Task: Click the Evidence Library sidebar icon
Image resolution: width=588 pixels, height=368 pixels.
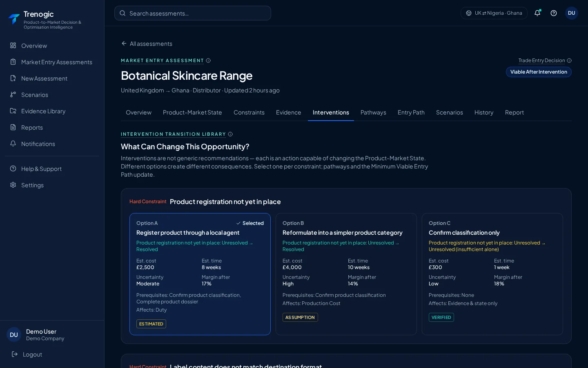Action: 13,111
